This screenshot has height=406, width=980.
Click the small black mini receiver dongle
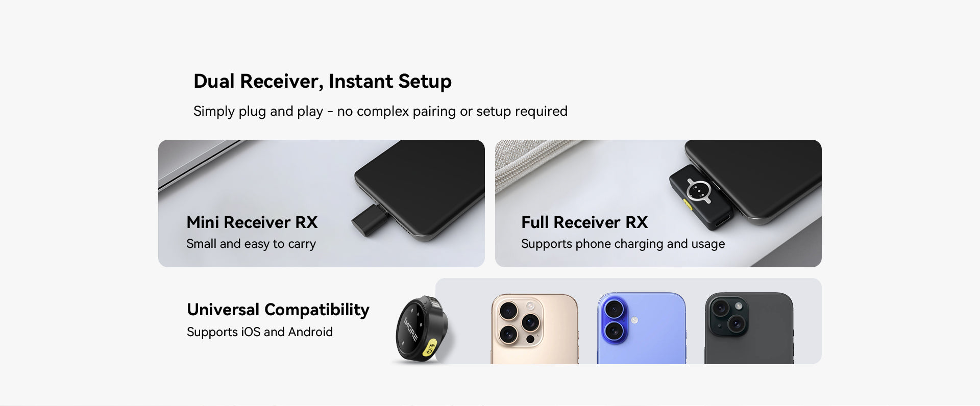(371, 220)
